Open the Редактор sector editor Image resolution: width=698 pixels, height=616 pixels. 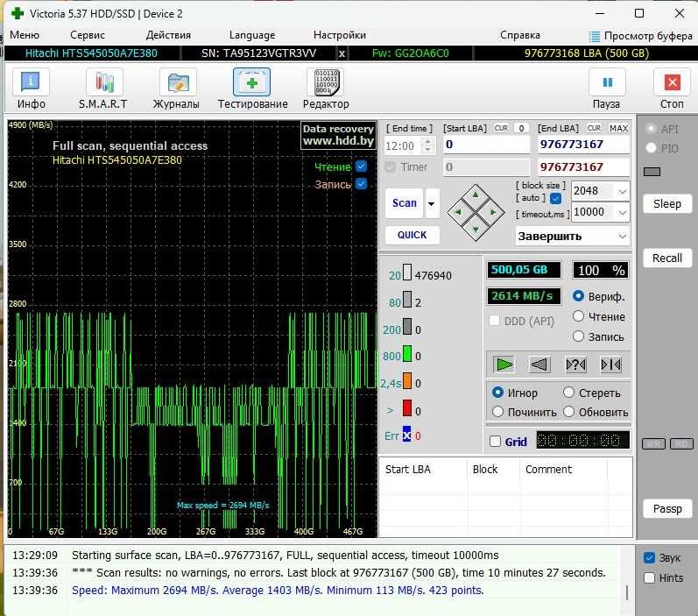[x=327, y=89]
